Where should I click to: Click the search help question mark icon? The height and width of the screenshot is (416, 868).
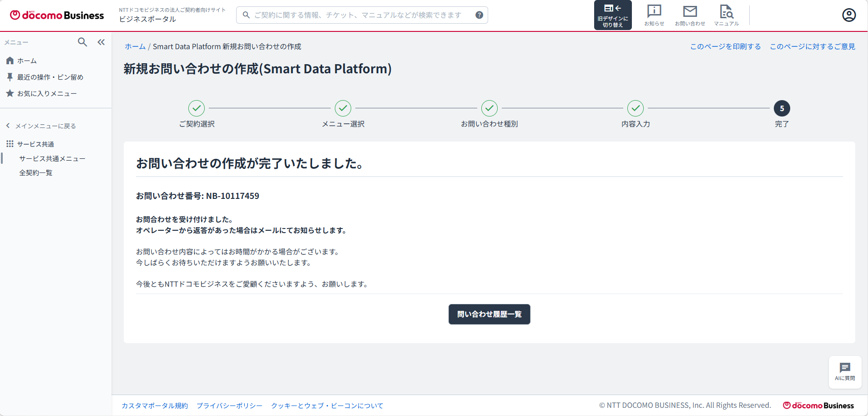[479, 15]
